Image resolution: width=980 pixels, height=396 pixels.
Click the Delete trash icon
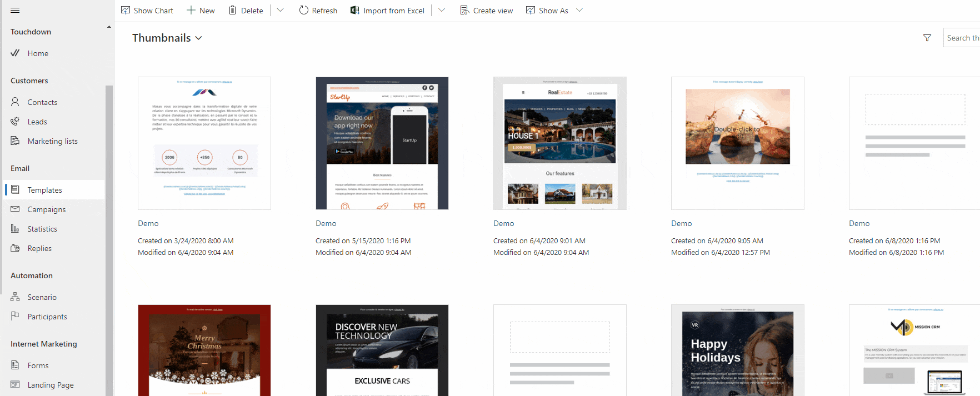pos(233,11)
